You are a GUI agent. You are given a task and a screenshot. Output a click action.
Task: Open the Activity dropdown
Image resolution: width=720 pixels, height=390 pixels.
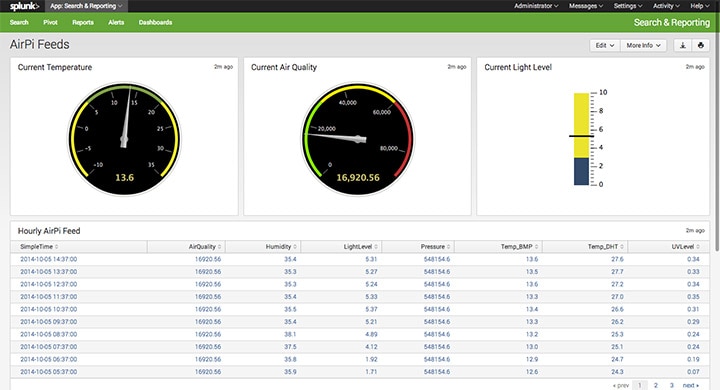[x=666, y=6]
